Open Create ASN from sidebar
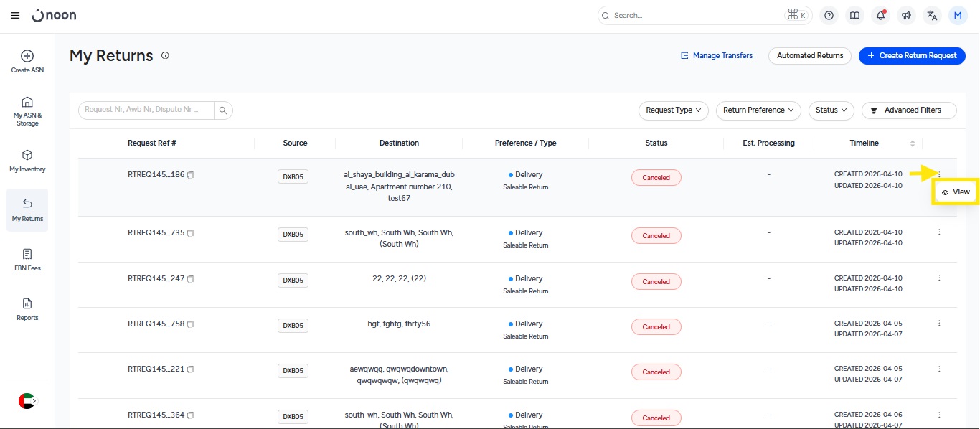Viewport: 980px width, 429px height. (27, 61)
